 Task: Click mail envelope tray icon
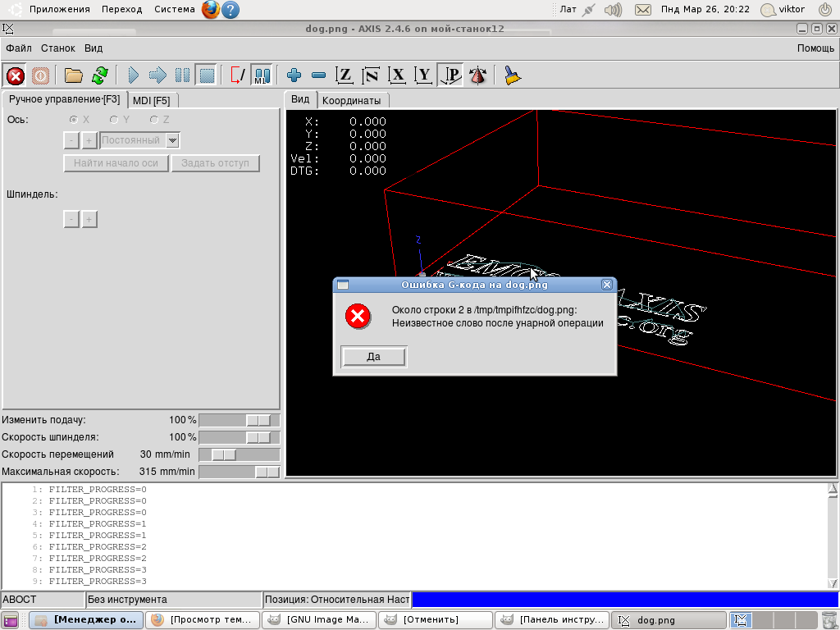coord(643,10)
